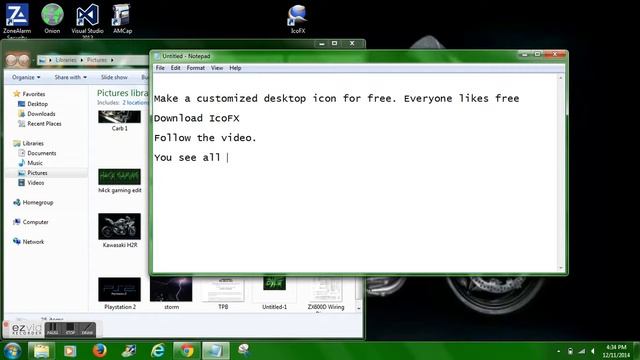The image size is (640, 360).
Task: Launch Visual Studio from the desktop
Action: (x=87, y=20)
